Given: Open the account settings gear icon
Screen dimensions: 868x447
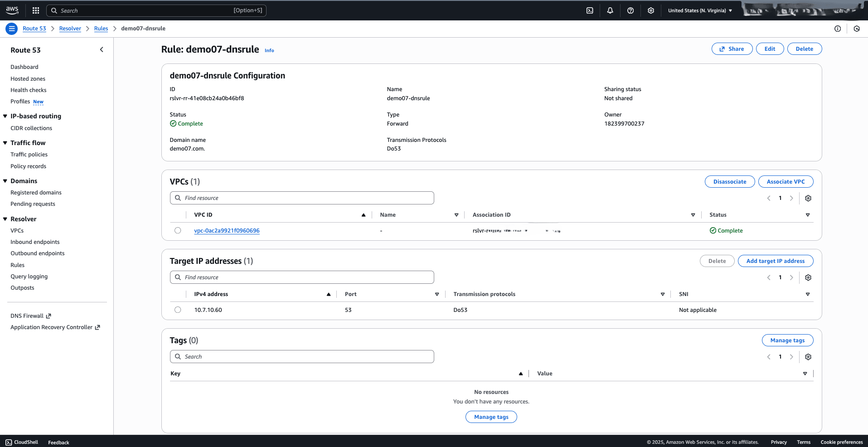Looking at the screenshot, I should 650,10.
